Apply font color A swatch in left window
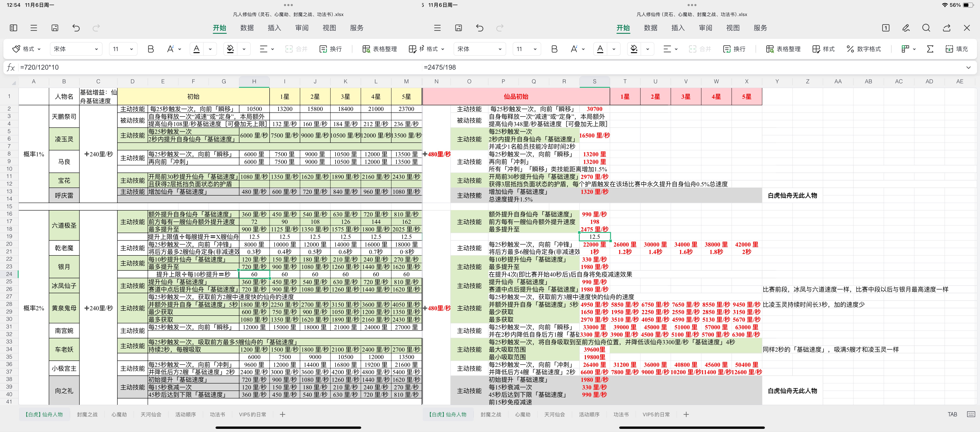This screenshot has width=980, height=432. 196,49
